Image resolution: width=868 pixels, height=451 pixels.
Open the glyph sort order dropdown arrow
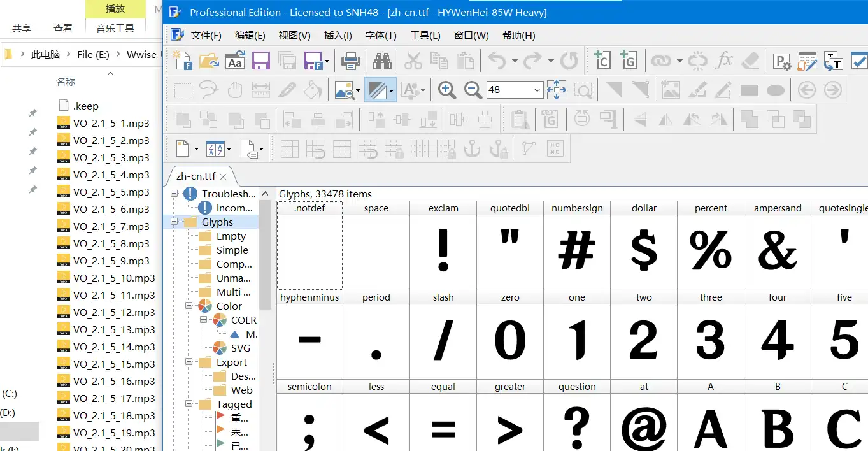229,150
